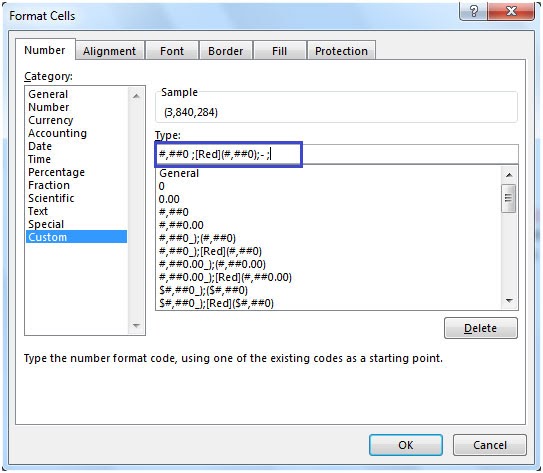The height and width of the screenshot is (473, 543).
Task: Click the Delete format button
Action: pos(481,328)
